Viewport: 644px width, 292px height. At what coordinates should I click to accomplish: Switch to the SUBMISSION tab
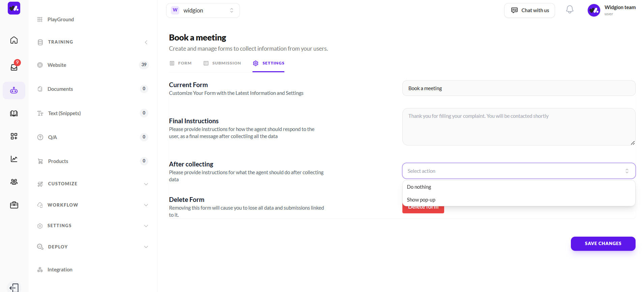[222, 63]
